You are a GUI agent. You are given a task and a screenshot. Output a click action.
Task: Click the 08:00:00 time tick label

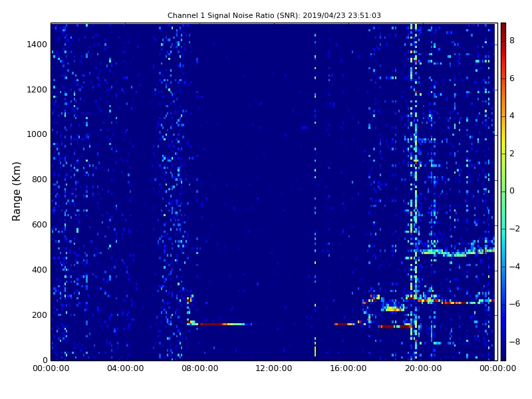(200, 368)
